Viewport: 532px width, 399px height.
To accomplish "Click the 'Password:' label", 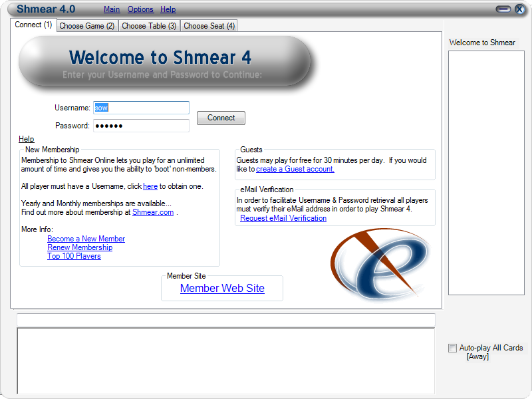I will (72, 126).
